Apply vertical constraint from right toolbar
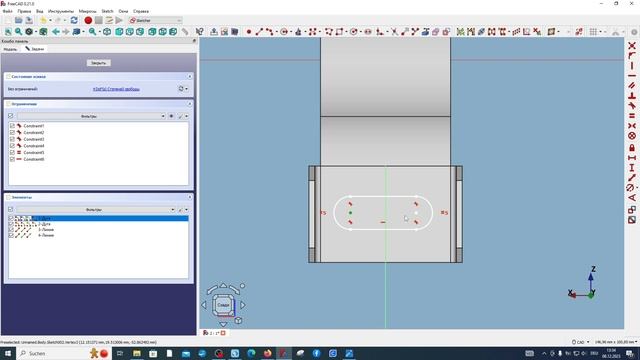This screenshot has width=640, height=360. [632, 66]
